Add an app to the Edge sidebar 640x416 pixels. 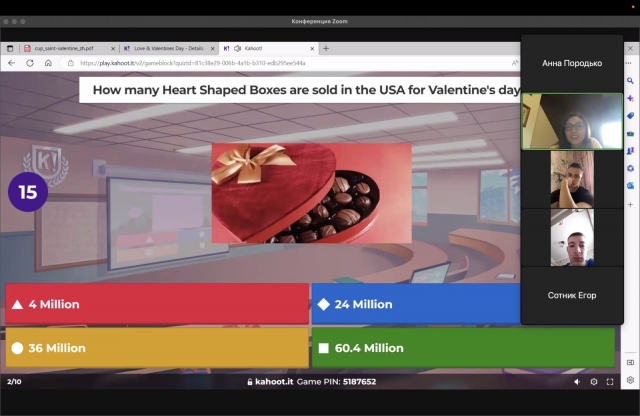[x=630, y=204]
